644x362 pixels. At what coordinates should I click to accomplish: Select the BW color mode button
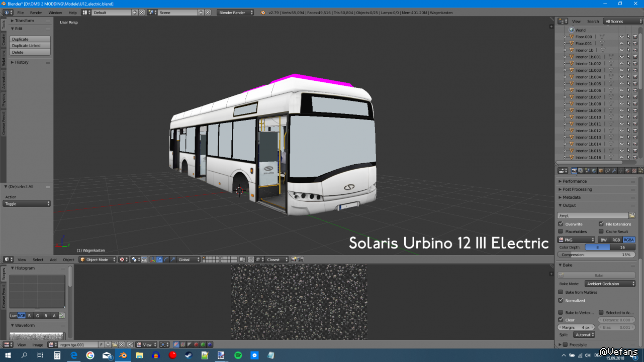pos(604,240)
